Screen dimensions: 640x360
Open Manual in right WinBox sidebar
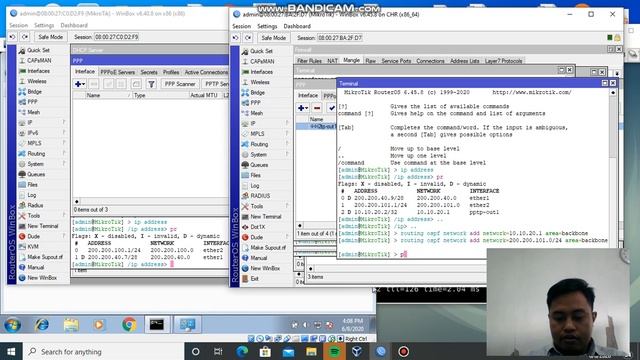258,258
